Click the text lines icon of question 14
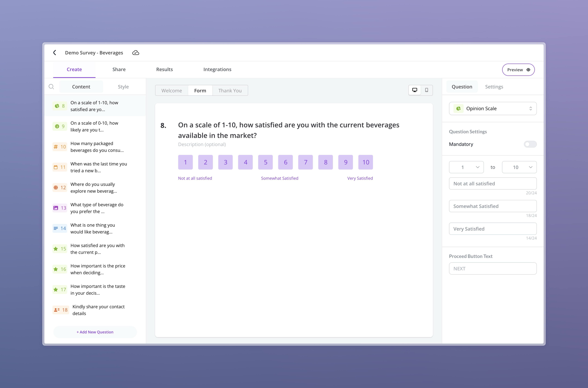The image size is (588, 388). click(x=56, y=228)
